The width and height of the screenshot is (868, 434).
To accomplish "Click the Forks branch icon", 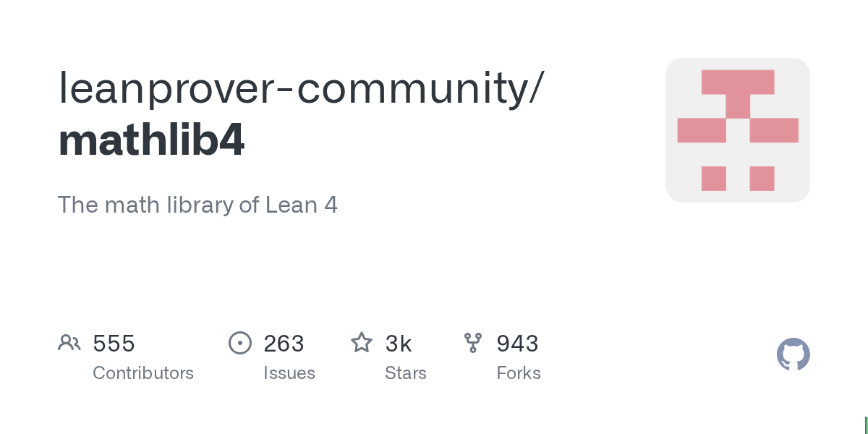I will pos(473,343).
